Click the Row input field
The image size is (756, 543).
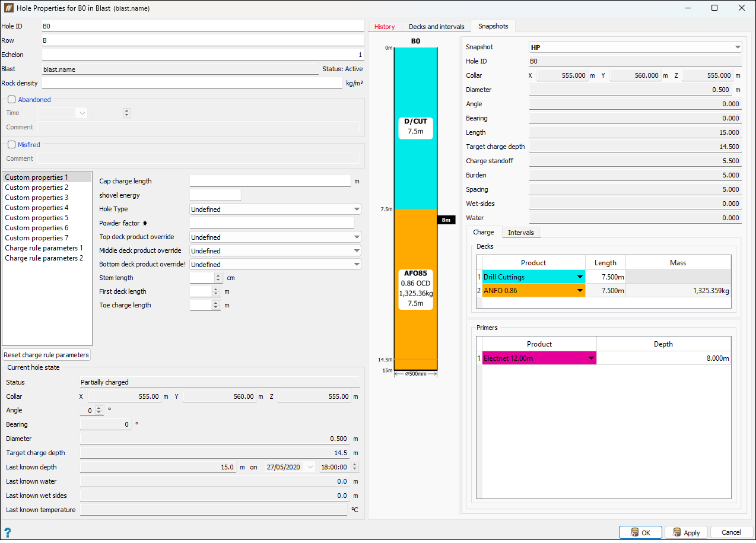[202, 40]
